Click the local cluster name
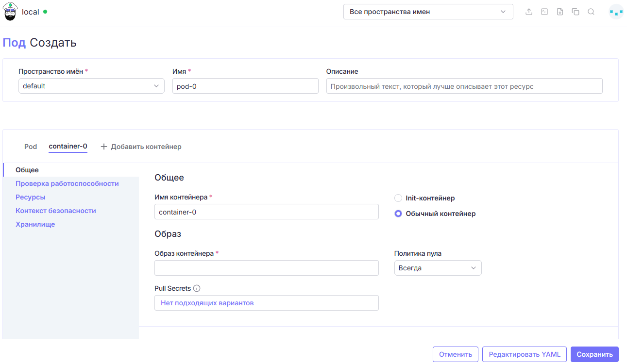 pos(31,12)
